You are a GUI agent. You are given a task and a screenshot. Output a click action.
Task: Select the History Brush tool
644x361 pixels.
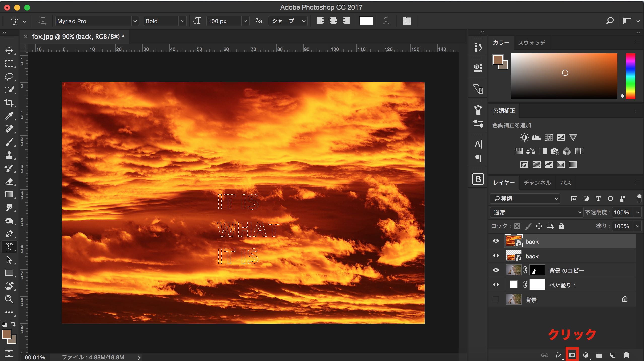tap(9, 168)
